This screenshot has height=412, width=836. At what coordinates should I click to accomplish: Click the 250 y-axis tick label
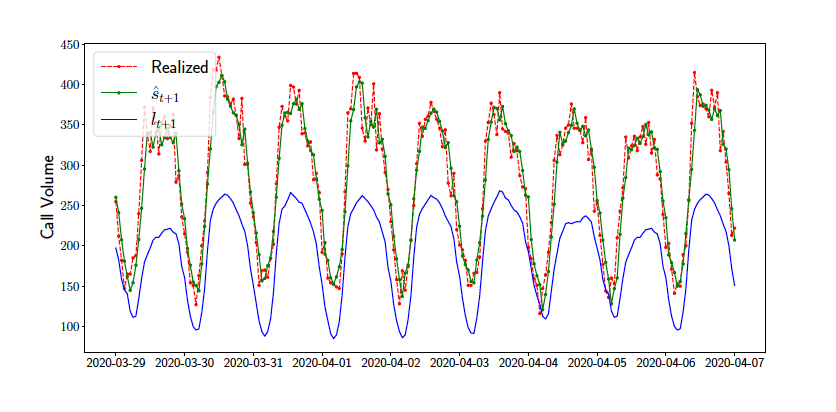69,206
